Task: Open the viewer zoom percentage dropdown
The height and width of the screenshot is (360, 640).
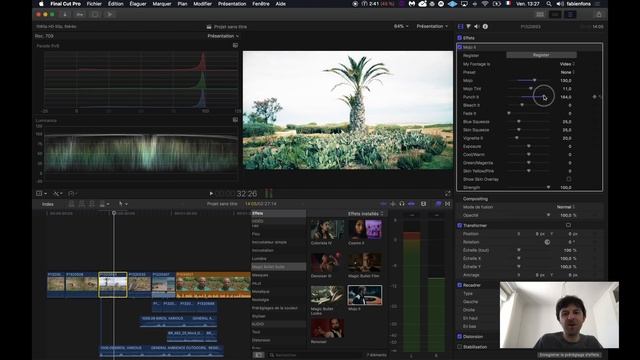Action: [x=401, y=26]
